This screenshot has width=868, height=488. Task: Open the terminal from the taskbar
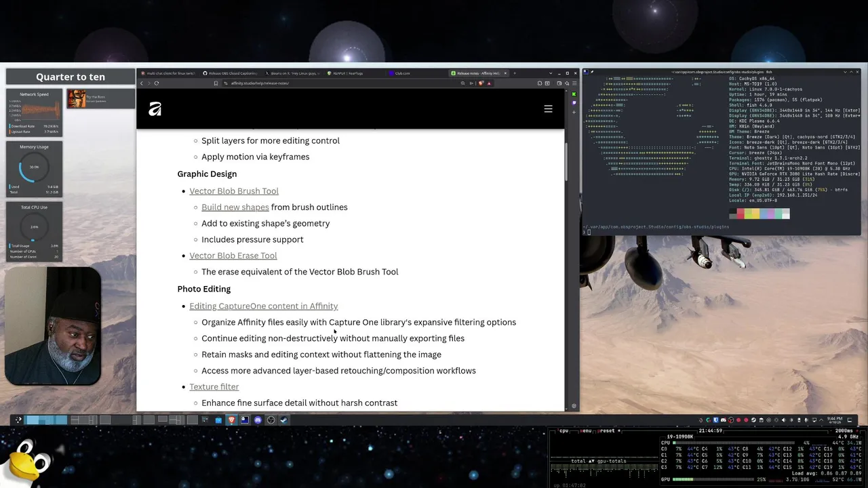(245, 420)
